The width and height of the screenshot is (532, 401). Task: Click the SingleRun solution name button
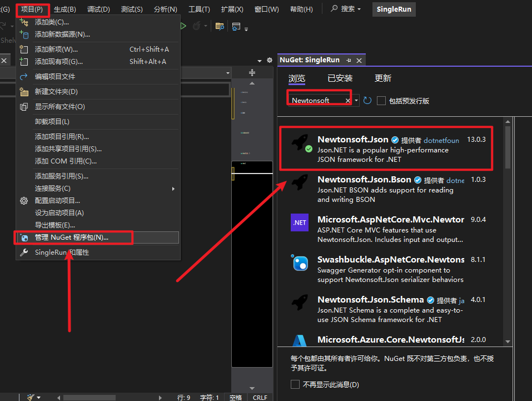(394, 9)
